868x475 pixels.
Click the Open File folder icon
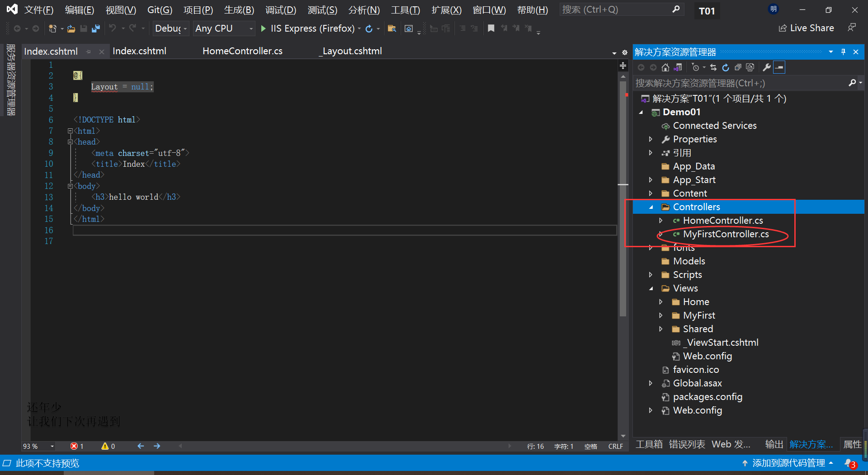pyautogui.click(x=71, y=28)
